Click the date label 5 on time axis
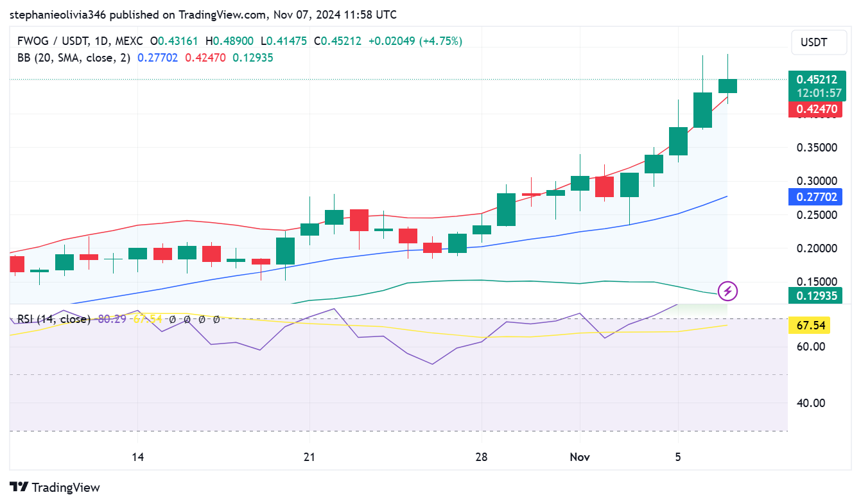This screenshot has height=504, width=861. click(678, 457)
